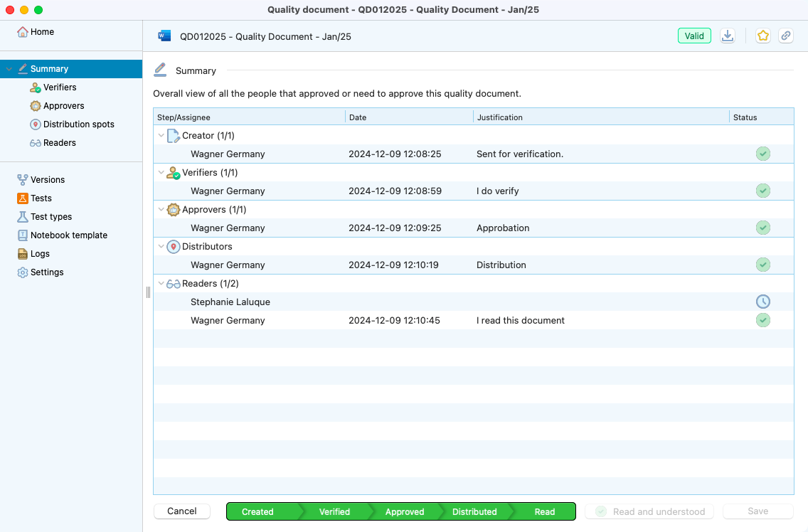Screen dimensions: 808x532
Task: Click date 2024-12-09 12:10:19
Action: pos(394,265)
